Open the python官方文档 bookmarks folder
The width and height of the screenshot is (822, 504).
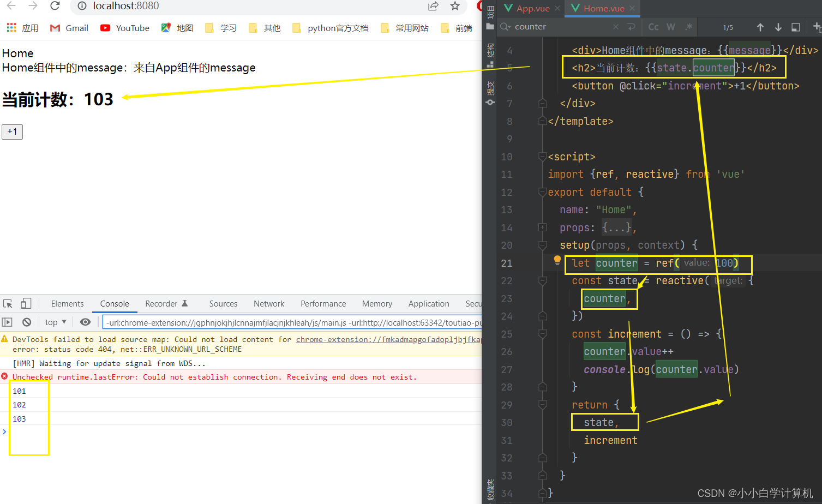click(331, 28)
